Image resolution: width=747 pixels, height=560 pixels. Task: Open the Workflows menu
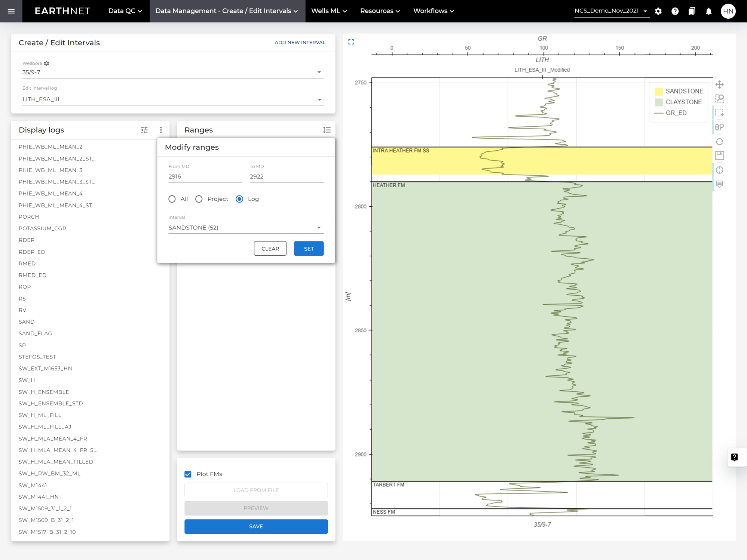tap(433, 11)
